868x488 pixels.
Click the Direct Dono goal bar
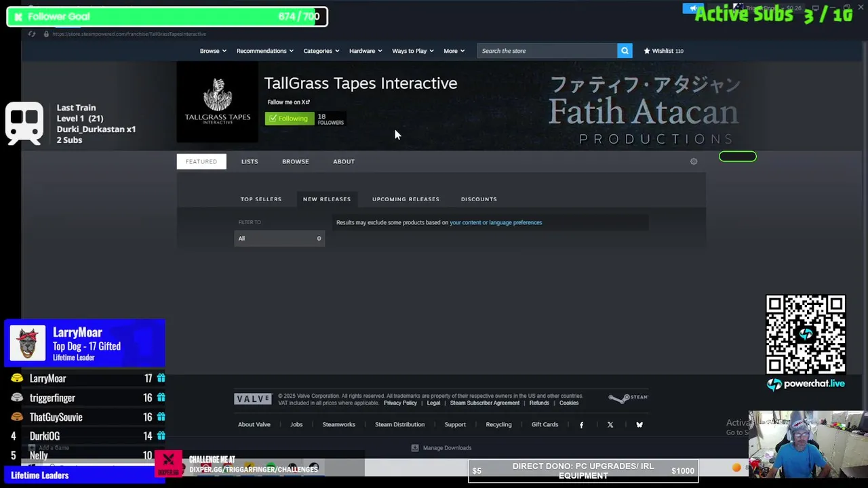[x=583, y=470]
